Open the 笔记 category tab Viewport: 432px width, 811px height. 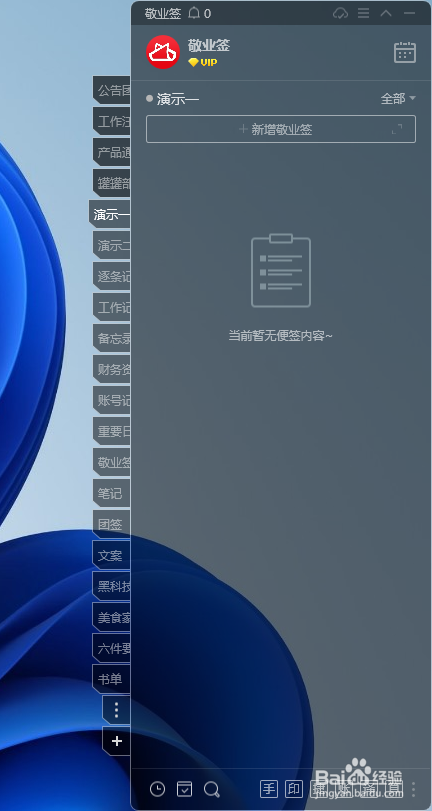coord(112,494)
